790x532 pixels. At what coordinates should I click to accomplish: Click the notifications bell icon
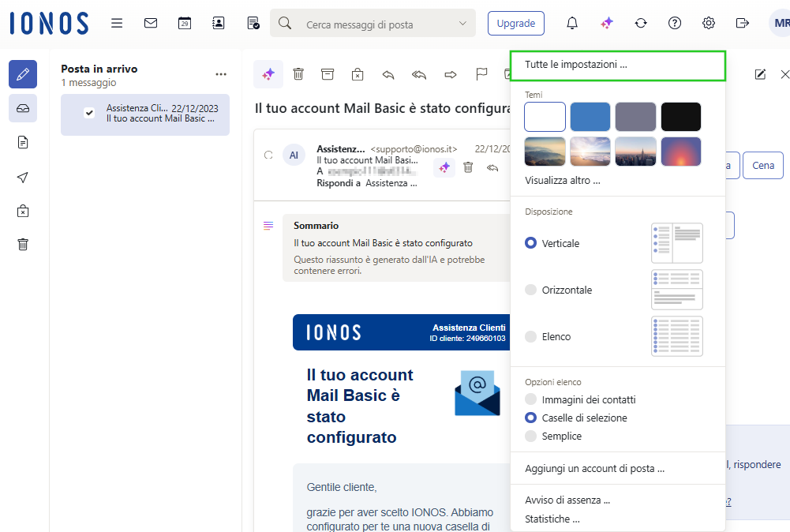572,23
